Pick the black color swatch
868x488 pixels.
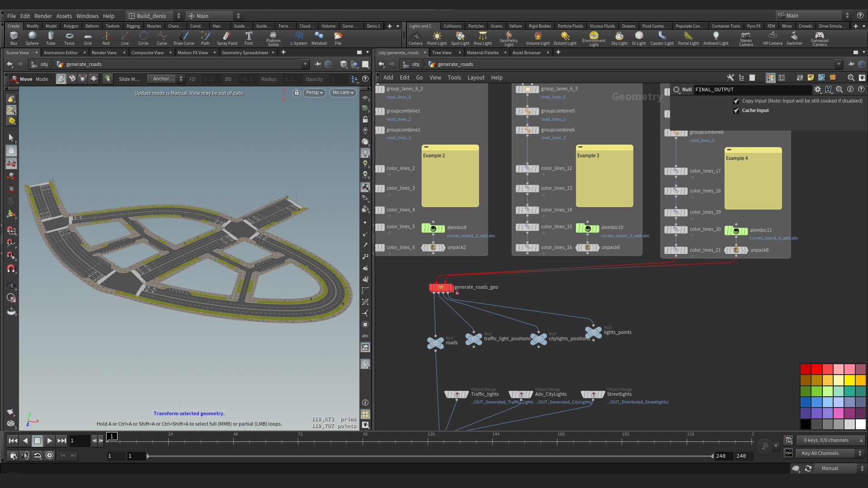(806, 424)
